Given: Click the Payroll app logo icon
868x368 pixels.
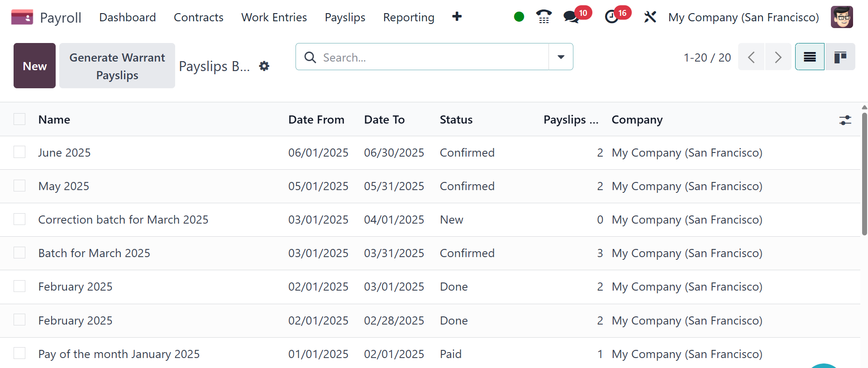Looking at the screenshot, I should pyautogui.click(x=22, y=17).
